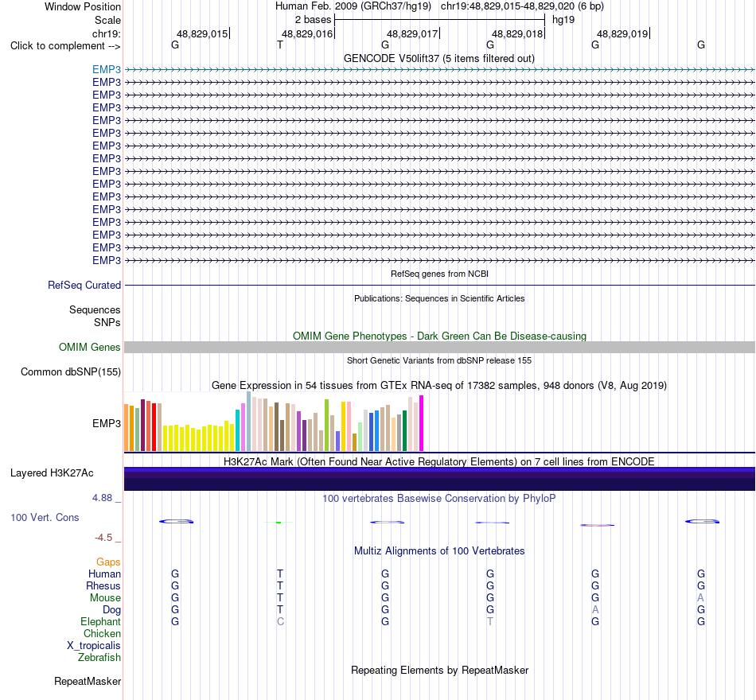Click the orange Gaps label

tap(108, 562)
